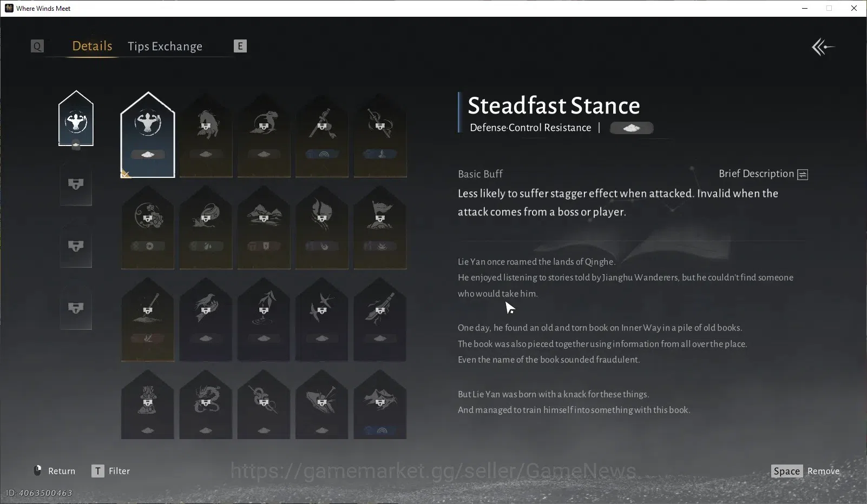The height and width of the screenshot is (504, 867).
Task: Select the locked flowers and crescent card
Action: click(148, 227)
